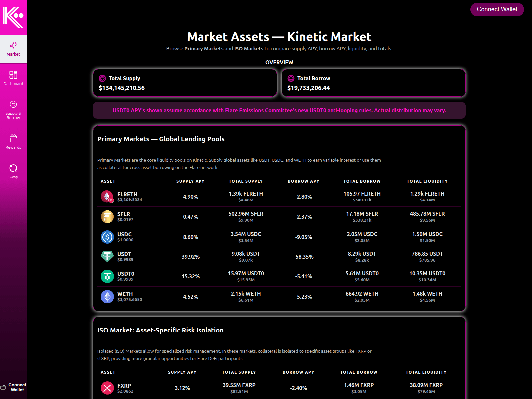Image resolution: width=532 pixels, height=399 pixels.
Task: Click the FLRETH token icon
Action: point(107,197)
